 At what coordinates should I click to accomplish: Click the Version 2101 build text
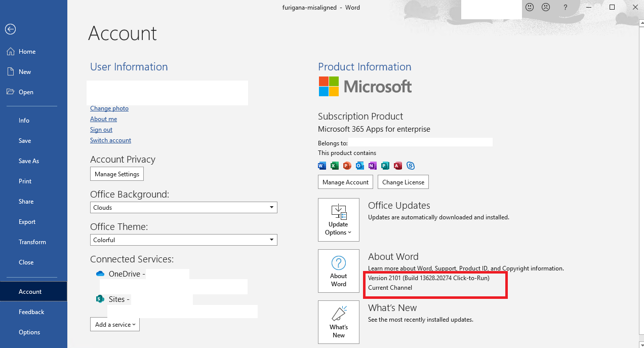pos(429,278)
